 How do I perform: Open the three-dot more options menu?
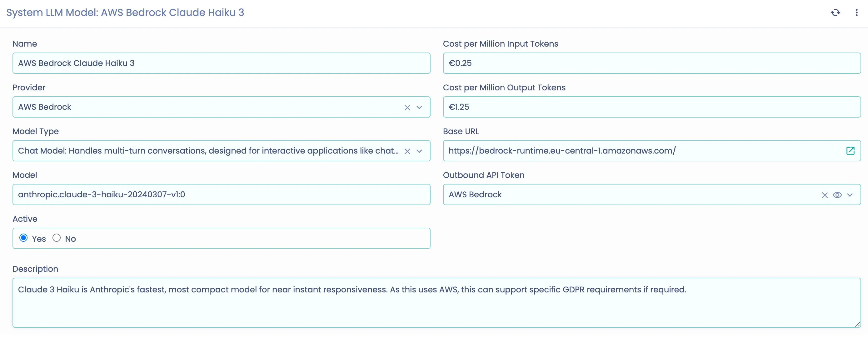click(x=856, y=13)
